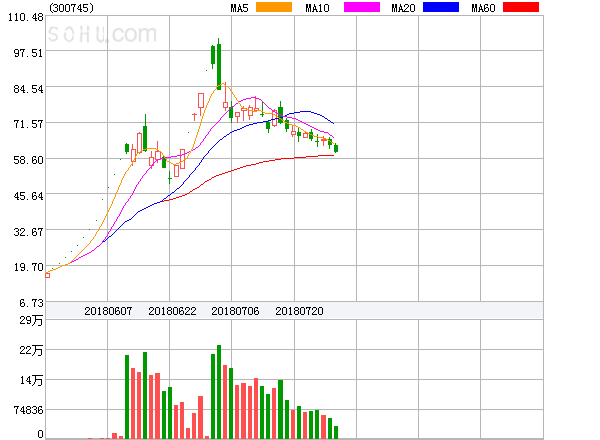600x440 pixels.
Task: Click the magenta MA10 legend swatch
Action: click(362, 7)
